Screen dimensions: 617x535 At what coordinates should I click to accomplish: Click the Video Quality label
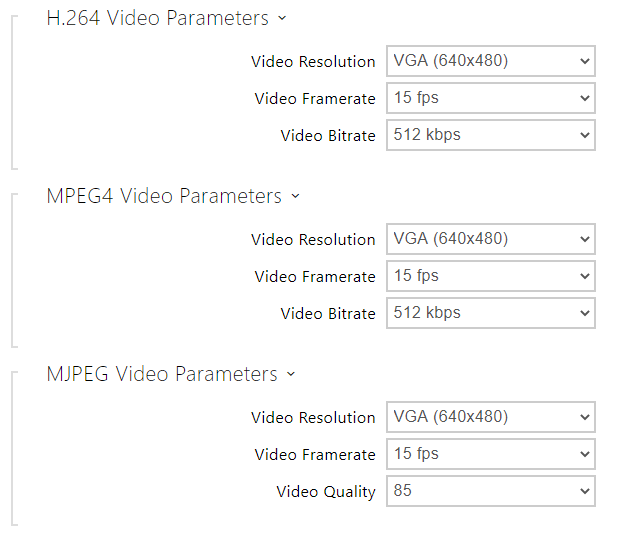326,491
